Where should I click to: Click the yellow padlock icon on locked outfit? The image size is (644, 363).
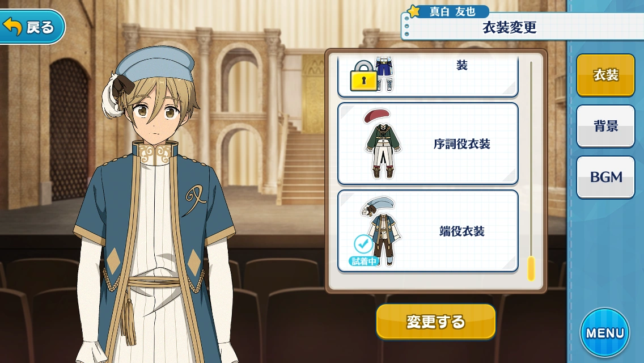(363, 76)
